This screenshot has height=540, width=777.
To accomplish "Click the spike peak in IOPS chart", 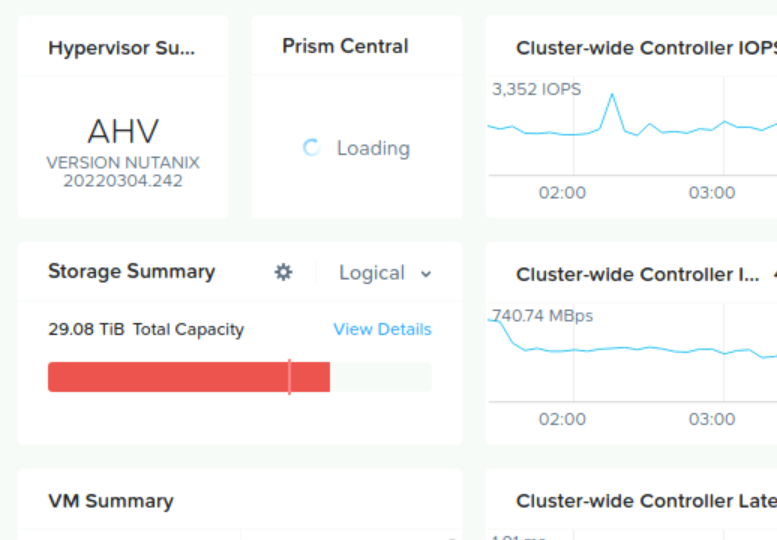I will (x=612, y=95).
